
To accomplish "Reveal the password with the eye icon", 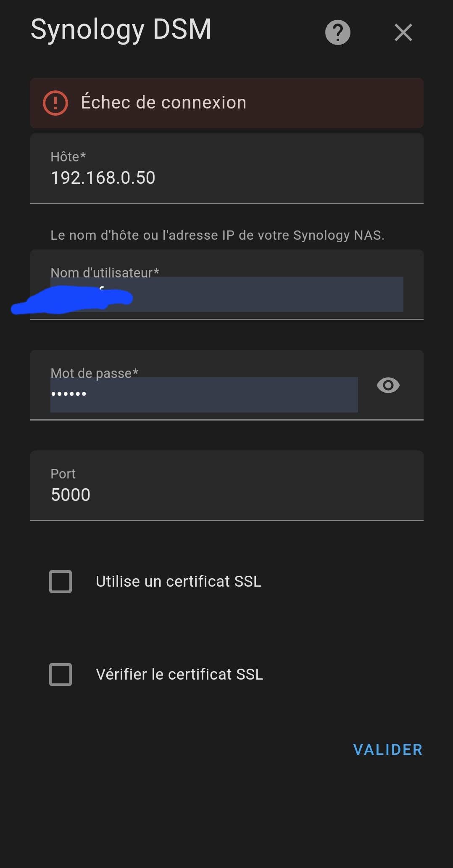I will 388,385.
